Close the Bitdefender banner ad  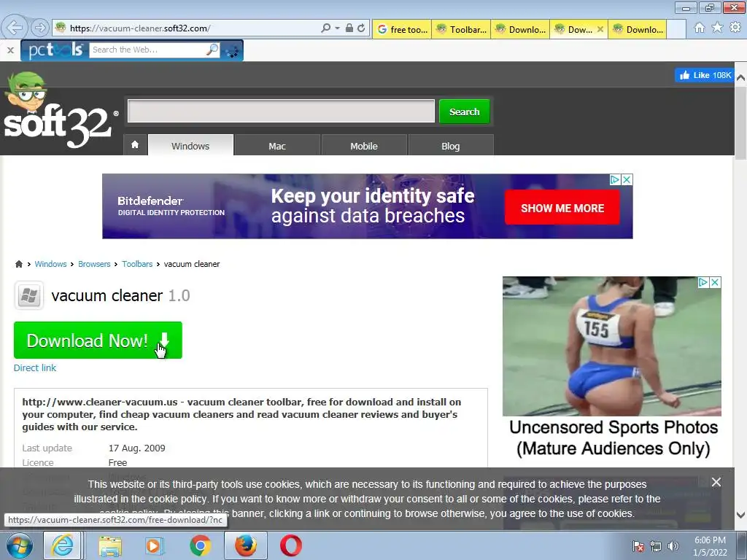(627, 179)
